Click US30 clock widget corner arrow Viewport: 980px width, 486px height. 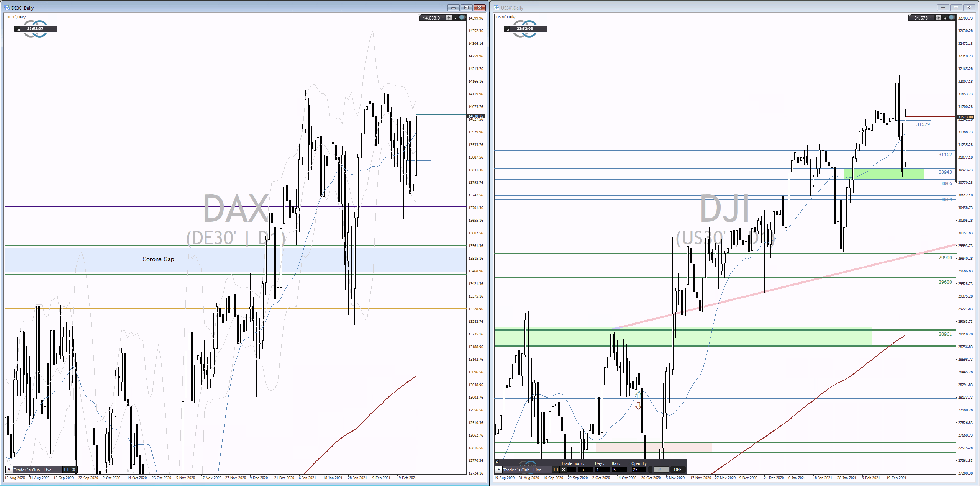(x=507, y=29)
